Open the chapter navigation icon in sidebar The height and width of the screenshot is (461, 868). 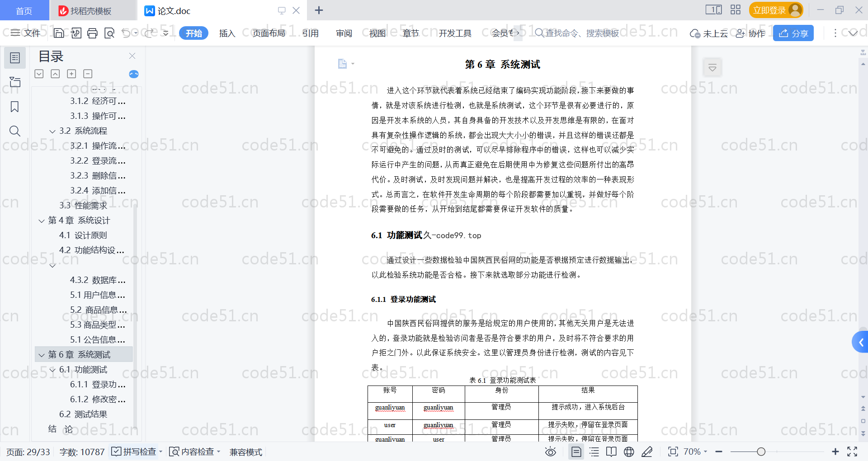click(x=15, y=82)
